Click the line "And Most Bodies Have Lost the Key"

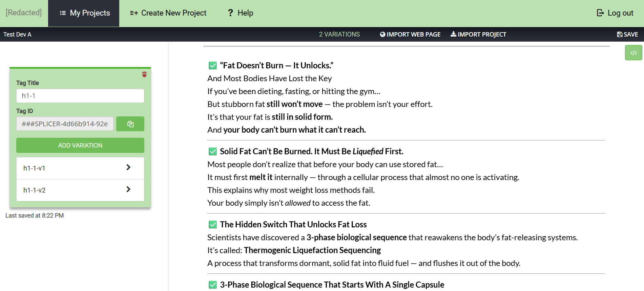point(270,79)
